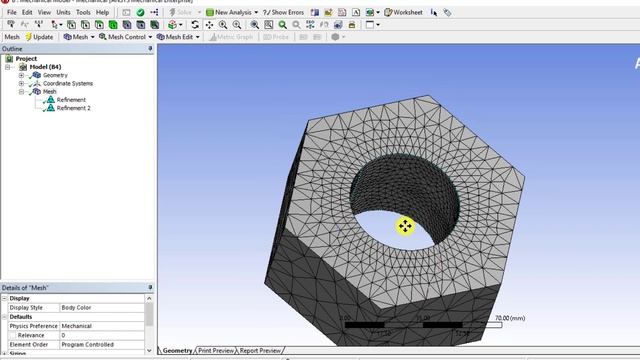The width and height of the screenshot is (640, 360).
Task: Open the Mesh dropdown menu
Action: [x=79, y=37]
